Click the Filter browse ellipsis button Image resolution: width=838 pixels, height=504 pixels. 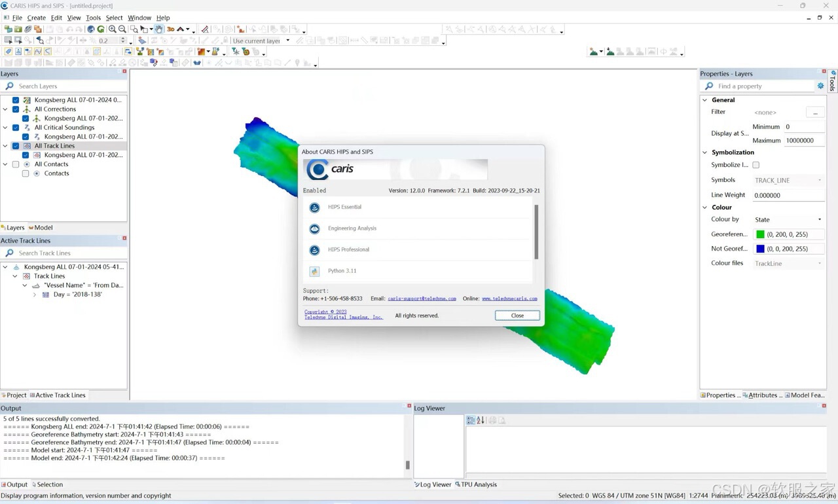pos(815,113)
